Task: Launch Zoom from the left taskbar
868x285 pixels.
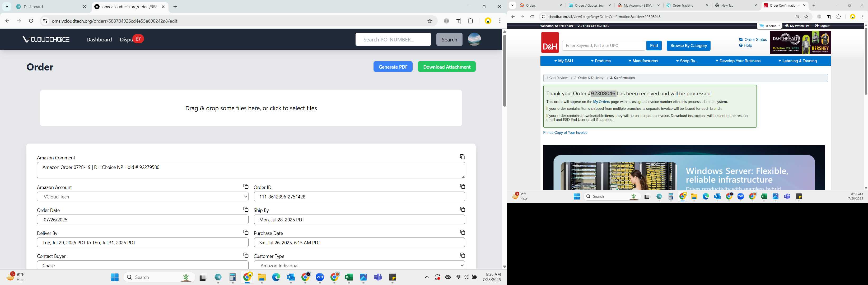Action: [320, 277]
